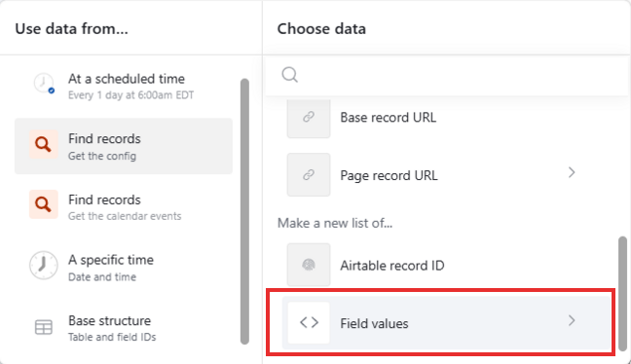
Task: Focus the Choose data search field
Action: [447, 75]
